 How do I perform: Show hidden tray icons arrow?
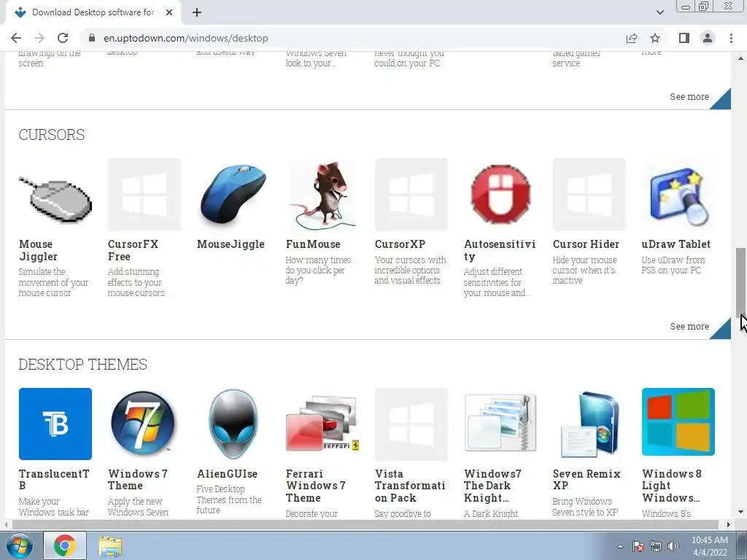[x=620, y=546]
